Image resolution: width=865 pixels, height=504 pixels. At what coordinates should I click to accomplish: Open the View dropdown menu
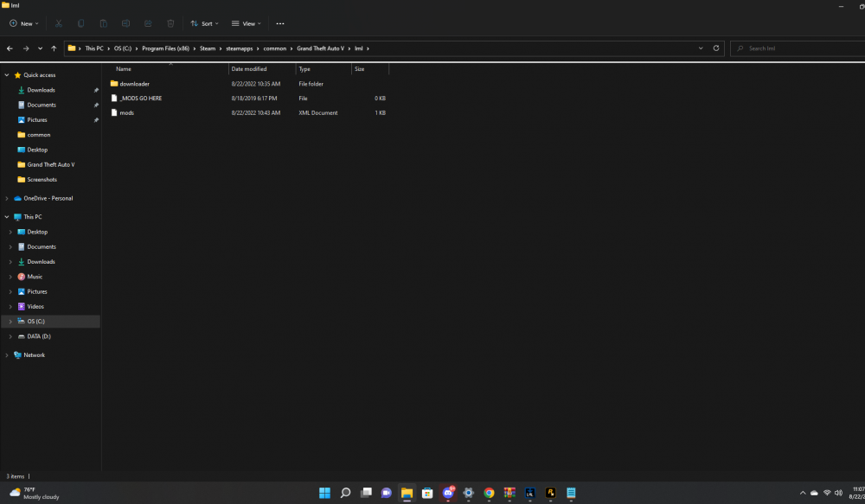[x=247, y=23]
